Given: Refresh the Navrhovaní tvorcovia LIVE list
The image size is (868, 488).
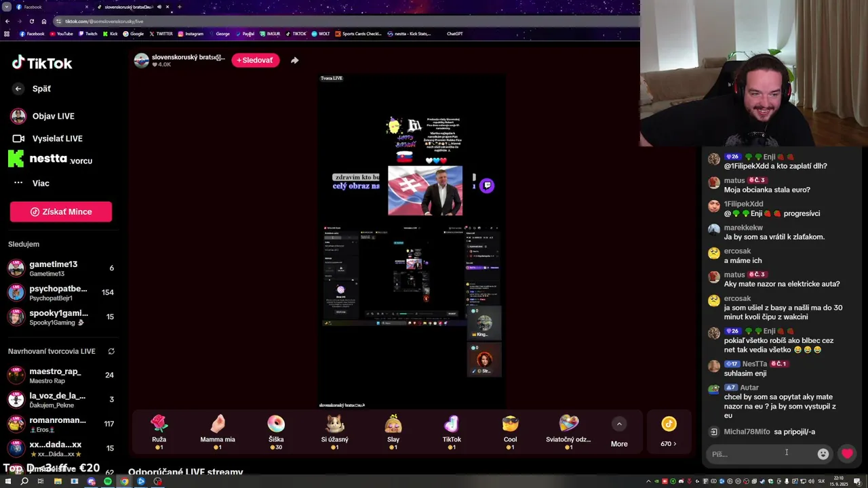Looking at the screenshot, I should coord(111,351).
